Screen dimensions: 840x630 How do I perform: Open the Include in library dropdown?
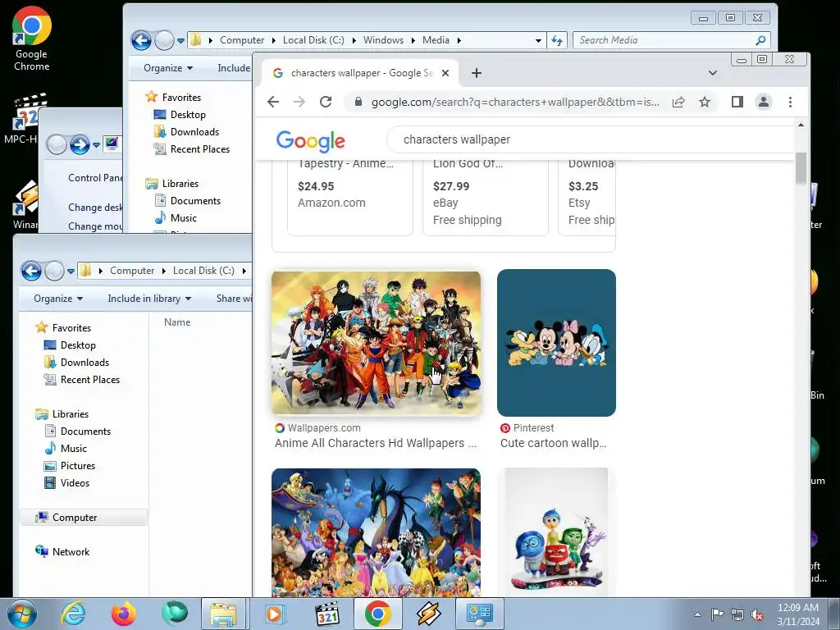tap(149, 299)
